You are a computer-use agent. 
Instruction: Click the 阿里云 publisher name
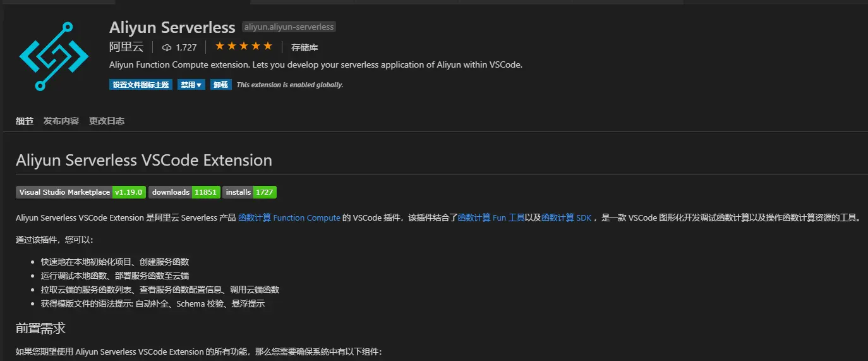[x=126, y=47]
